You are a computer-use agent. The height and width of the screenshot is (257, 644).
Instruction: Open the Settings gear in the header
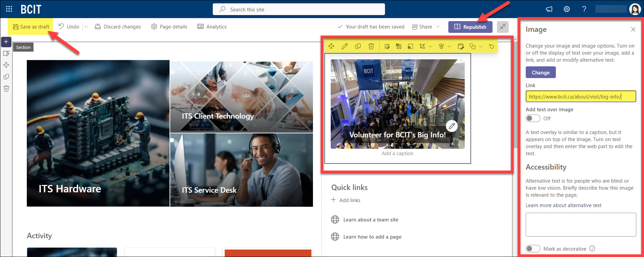click(x=567, y=9)
